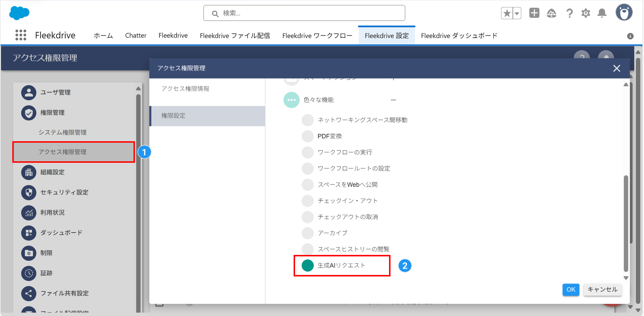Toggle PDF変換 permission
Image resolution: width=644 pixels, height=316 pixels.
308,136
